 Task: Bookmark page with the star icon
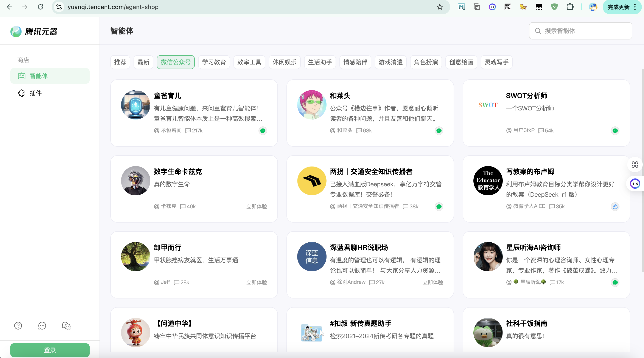pos(440,7)
